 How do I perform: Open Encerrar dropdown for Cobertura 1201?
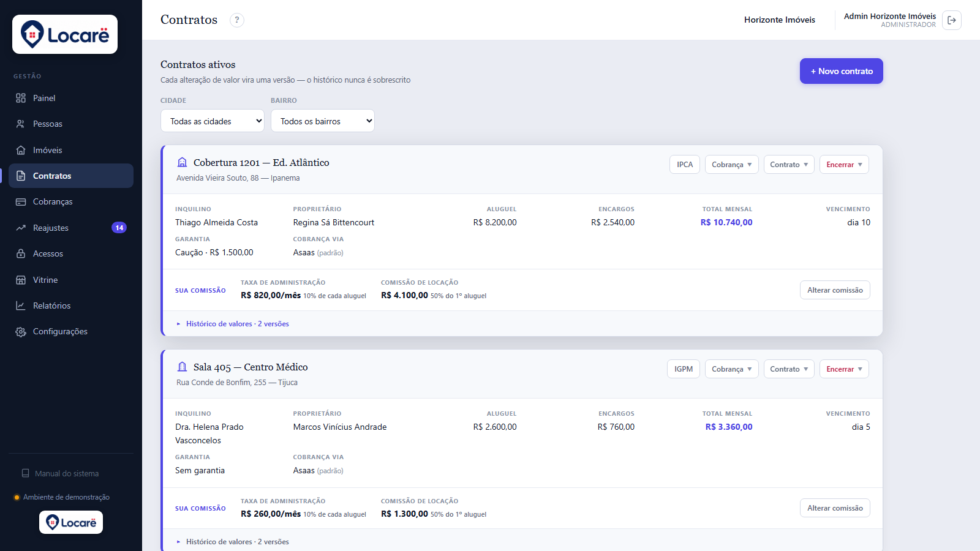(x=844, y=164)
